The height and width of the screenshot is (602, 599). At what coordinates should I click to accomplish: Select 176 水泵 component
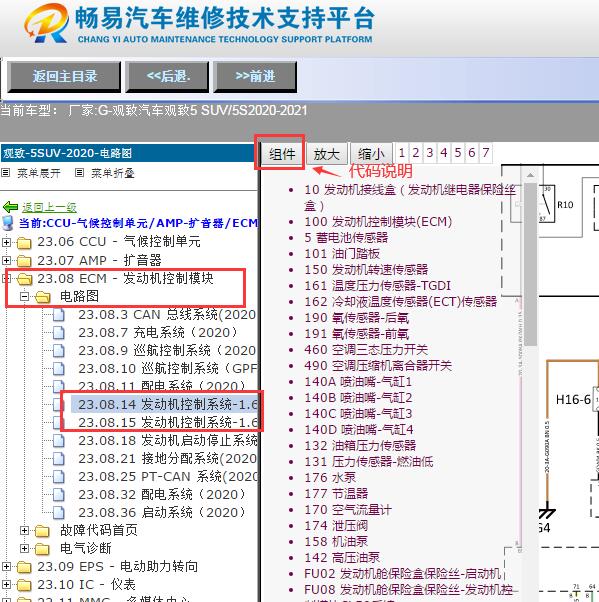[x=330, y=478]
